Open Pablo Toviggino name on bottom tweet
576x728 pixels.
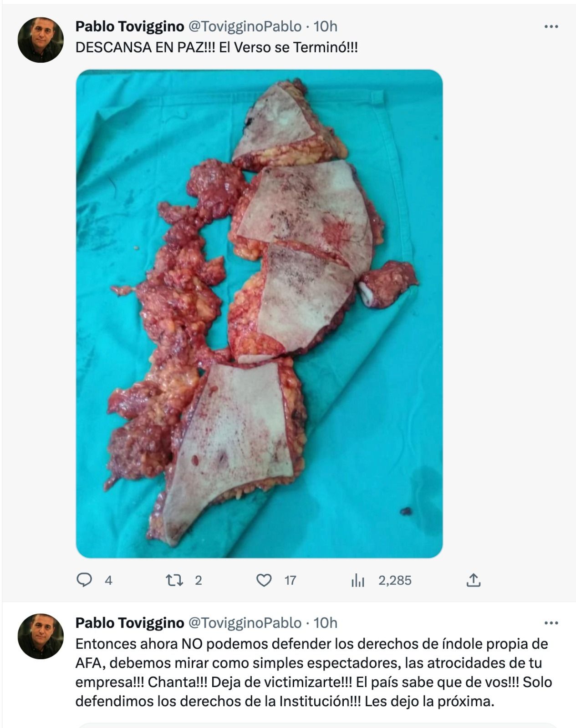pyautogui.click(x=129, y=623)
